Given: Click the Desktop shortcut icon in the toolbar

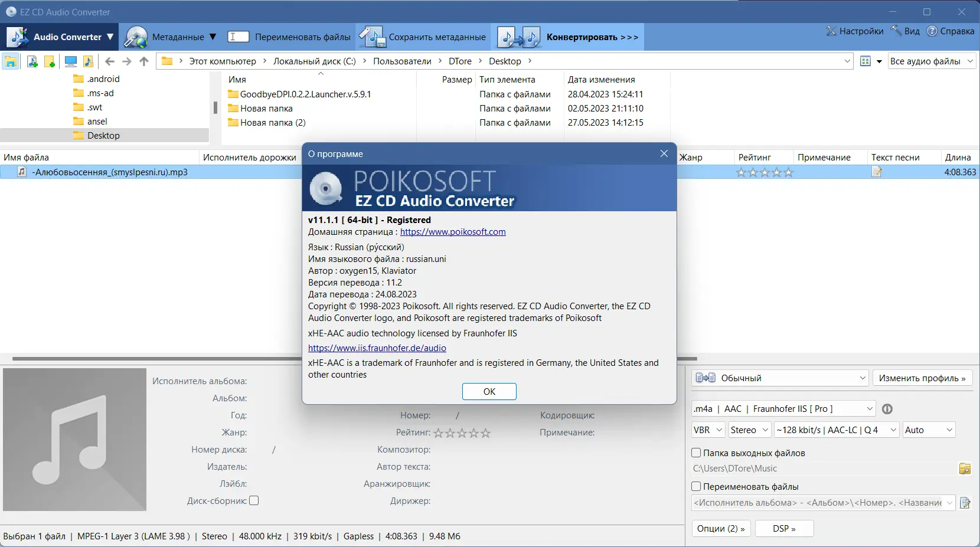Looking at the screenshot, I should pyautogui.click(x=71, y=61).
